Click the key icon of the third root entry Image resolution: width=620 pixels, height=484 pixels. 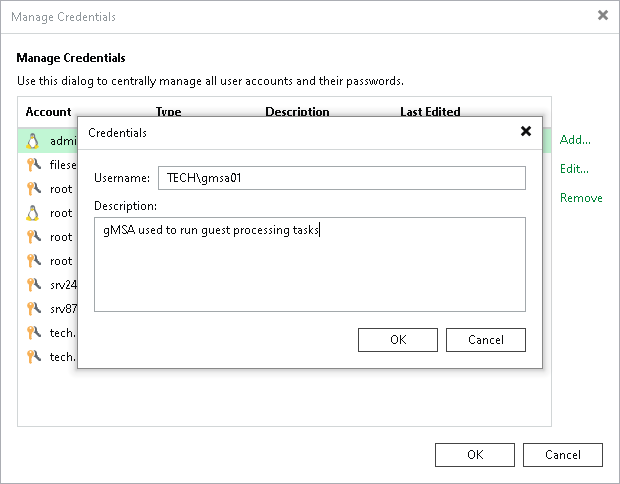point(33,237)
